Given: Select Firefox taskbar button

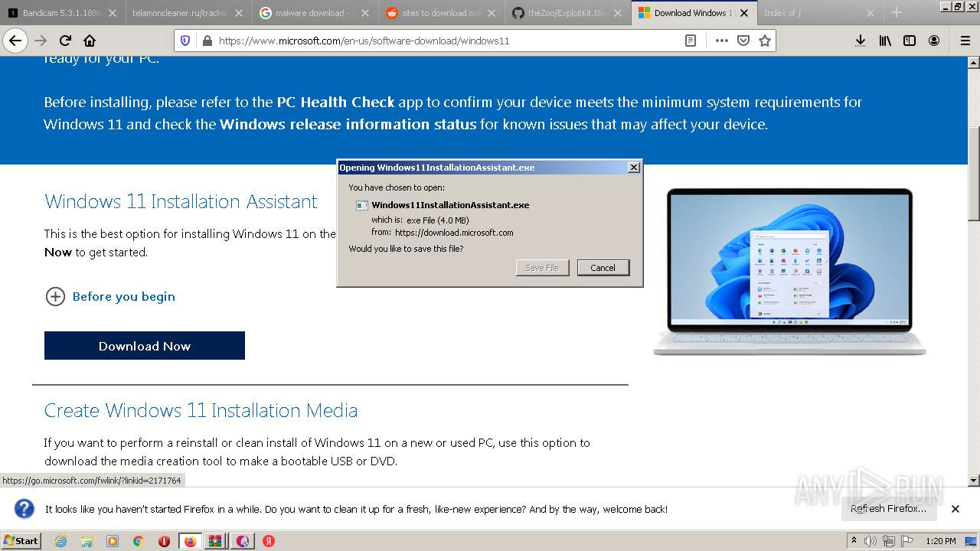Looking at the screenshot, I should tap(190, 541).
